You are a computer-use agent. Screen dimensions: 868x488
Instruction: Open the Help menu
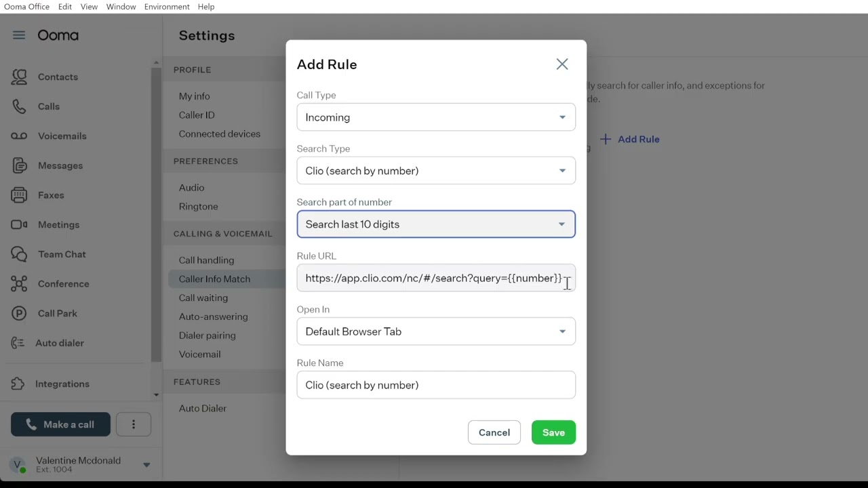tap(206, 7)
